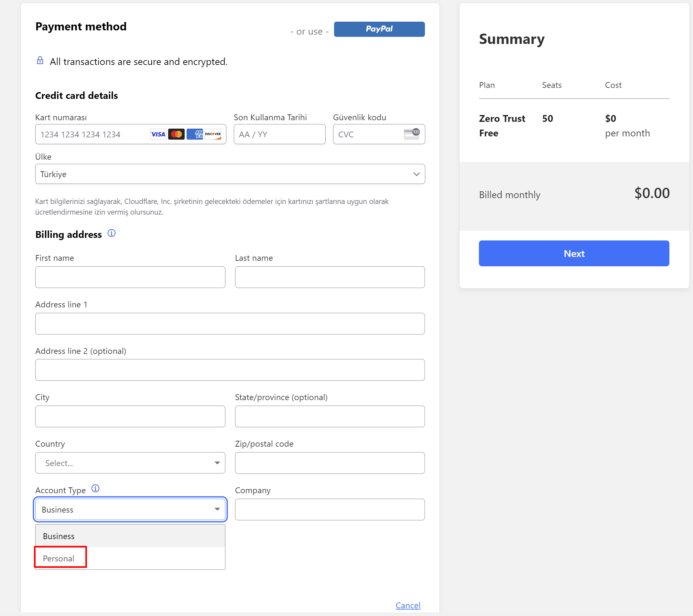Click the Billing address info icon
The height and width of the screenshot is (616, 693).
point(112,233)
